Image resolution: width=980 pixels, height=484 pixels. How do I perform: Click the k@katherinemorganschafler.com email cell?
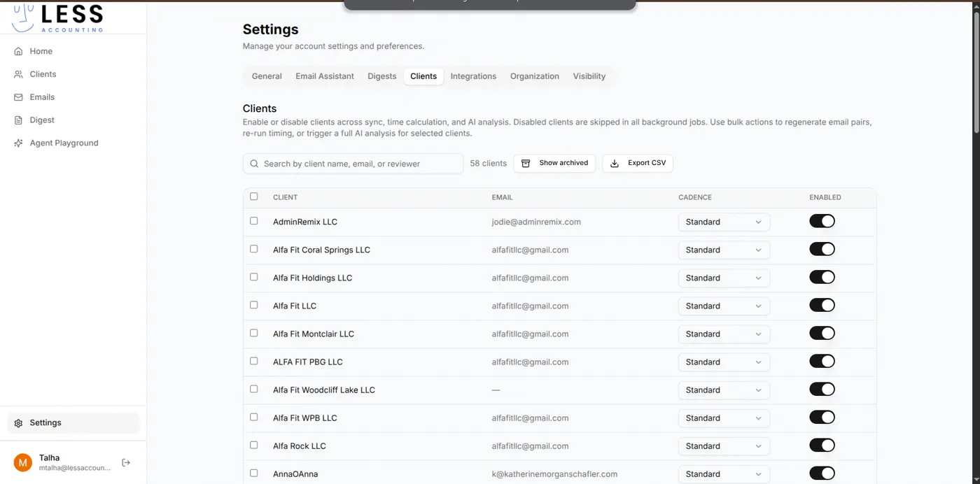[x=554, y=474]
